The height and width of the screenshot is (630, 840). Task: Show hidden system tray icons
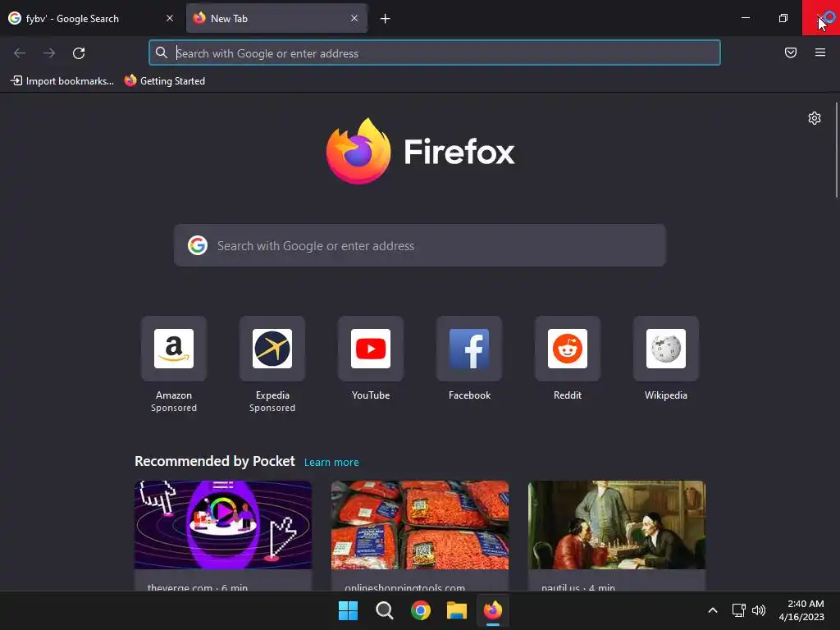713,610
